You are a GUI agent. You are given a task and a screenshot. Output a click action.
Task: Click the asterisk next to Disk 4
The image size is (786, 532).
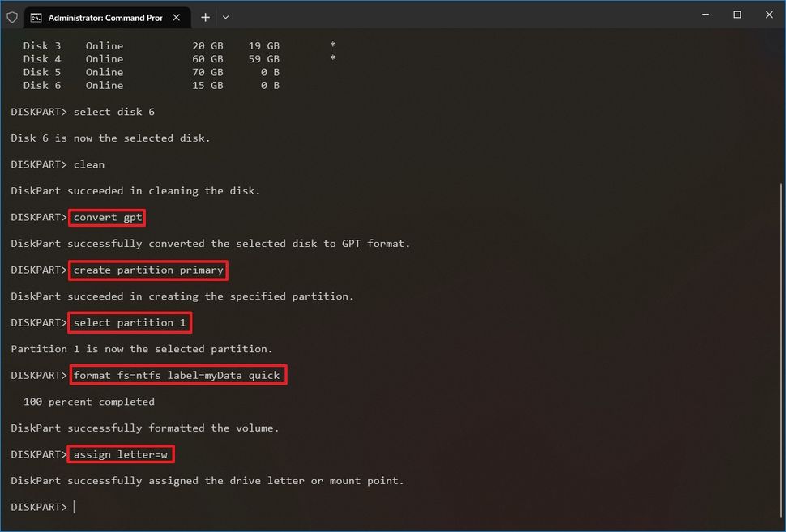coord(332,58)
